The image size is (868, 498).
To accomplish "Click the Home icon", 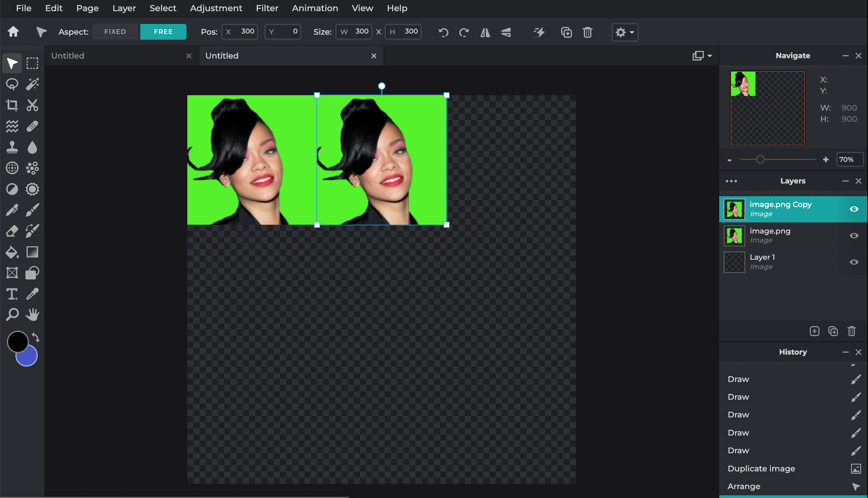I will [13, 32].
